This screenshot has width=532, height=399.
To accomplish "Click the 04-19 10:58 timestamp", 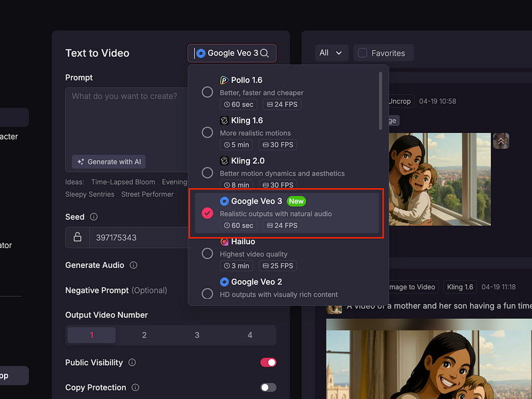I will tap(438, 102).
